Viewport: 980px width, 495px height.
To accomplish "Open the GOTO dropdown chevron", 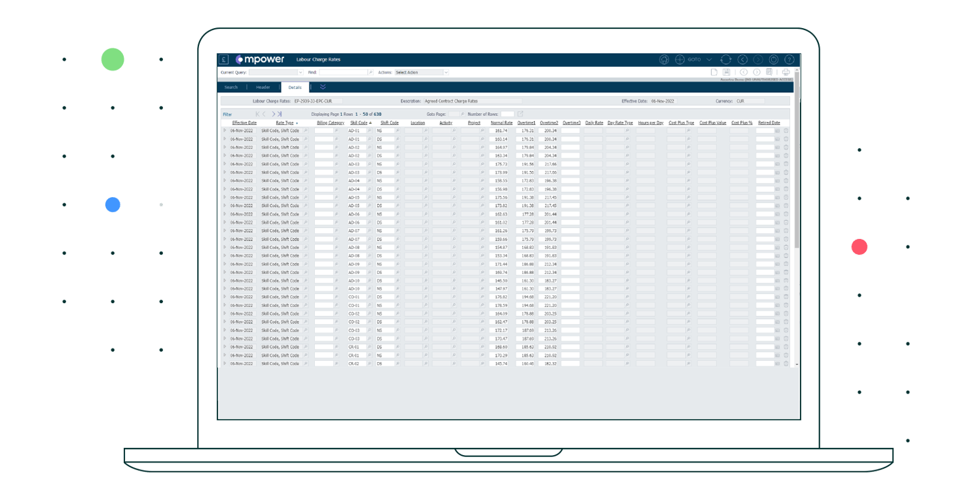I will point(709,59).
